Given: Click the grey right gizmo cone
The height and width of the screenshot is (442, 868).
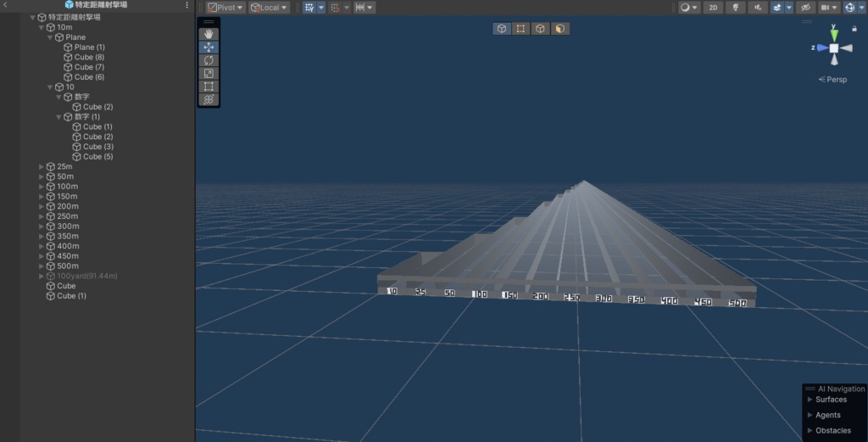Looking at the screenshot, I should [x=847, y=48].
